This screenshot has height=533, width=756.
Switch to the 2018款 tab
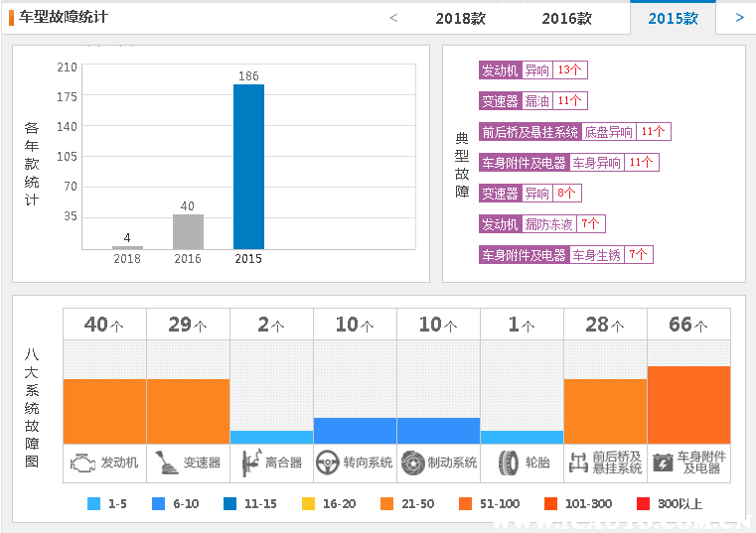(x=461, y=18)
